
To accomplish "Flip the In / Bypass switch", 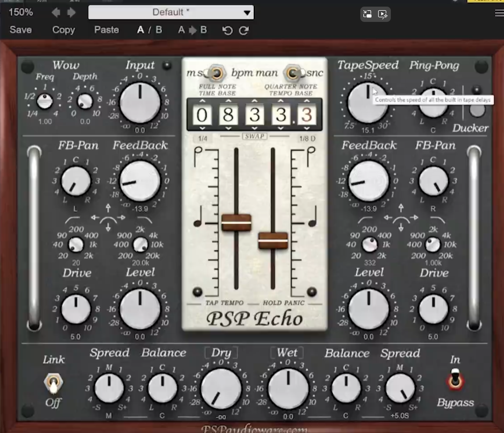I will click(x=455, y=380).
